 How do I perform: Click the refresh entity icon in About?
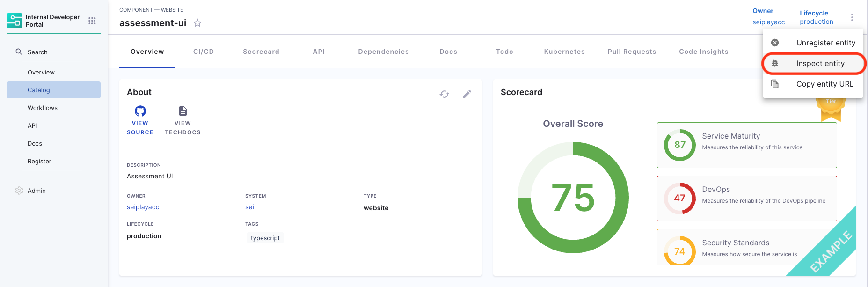tap(445, 94)
